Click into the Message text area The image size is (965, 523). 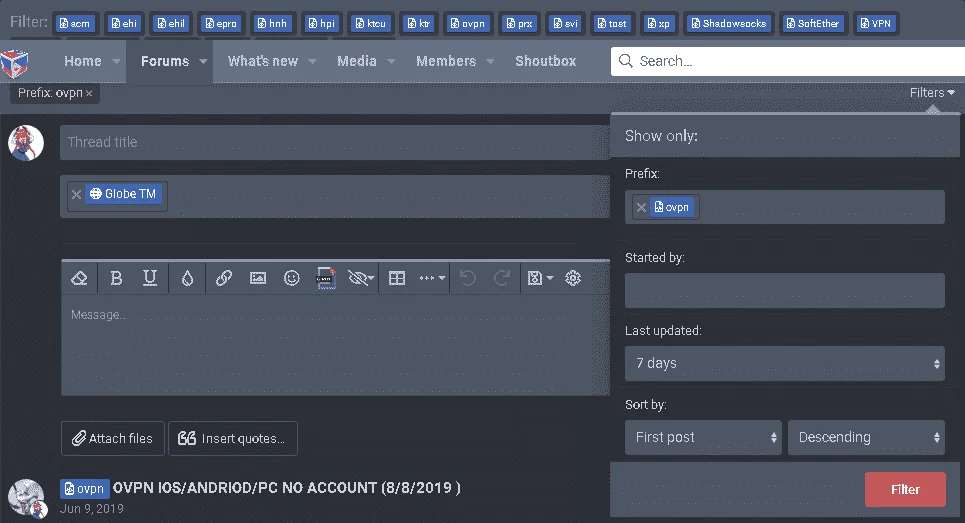pos(335,345)
